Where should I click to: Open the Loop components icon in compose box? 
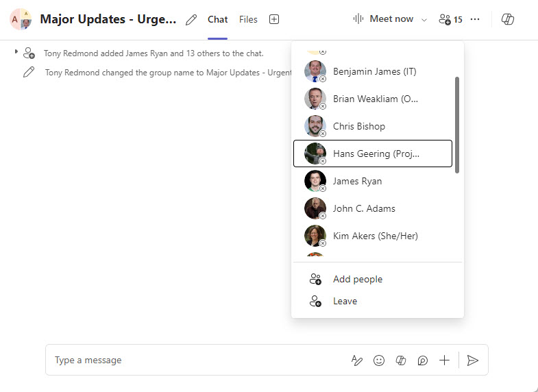tap(423, 360)
